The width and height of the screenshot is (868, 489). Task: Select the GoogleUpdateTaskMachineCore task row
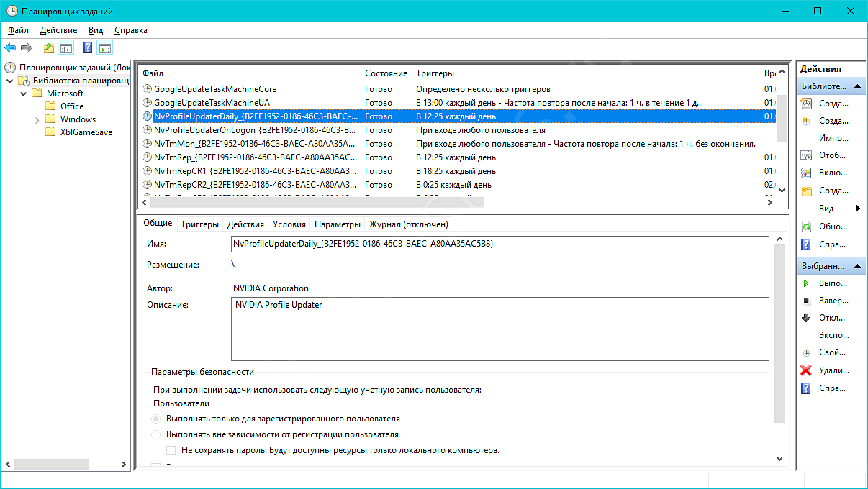coord(215,89)
